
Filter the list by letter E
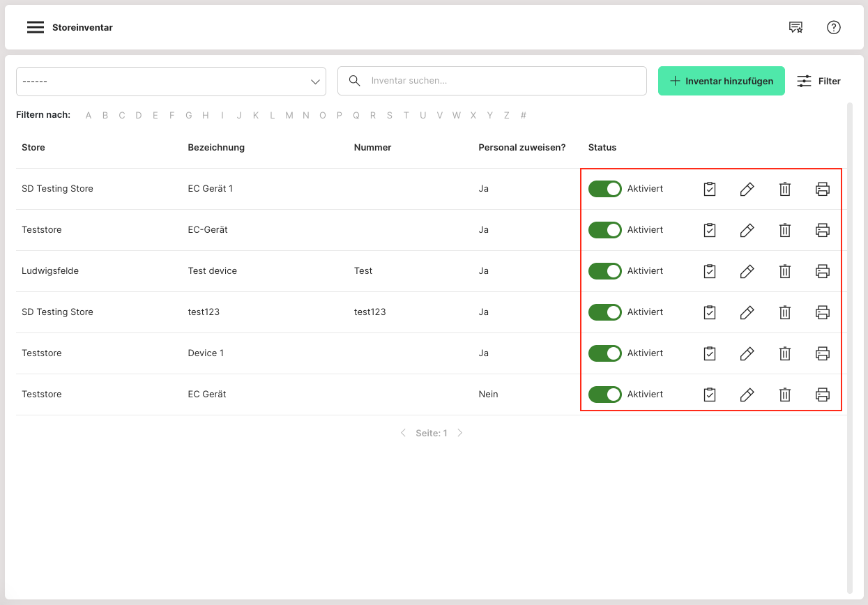point(155,116)
